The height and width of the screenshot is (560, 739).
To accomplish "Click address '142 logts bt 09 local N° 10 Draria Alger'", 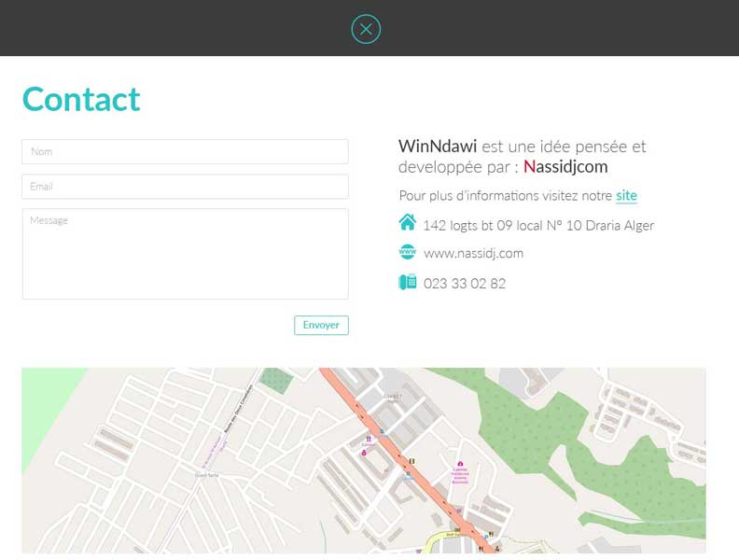I will (x=538, y=226).
